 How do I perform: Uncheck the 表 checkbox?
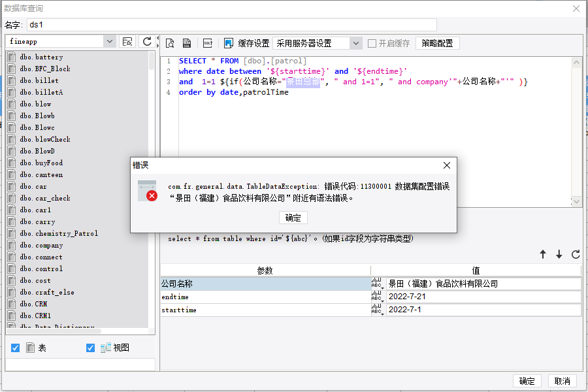[16, 348]
